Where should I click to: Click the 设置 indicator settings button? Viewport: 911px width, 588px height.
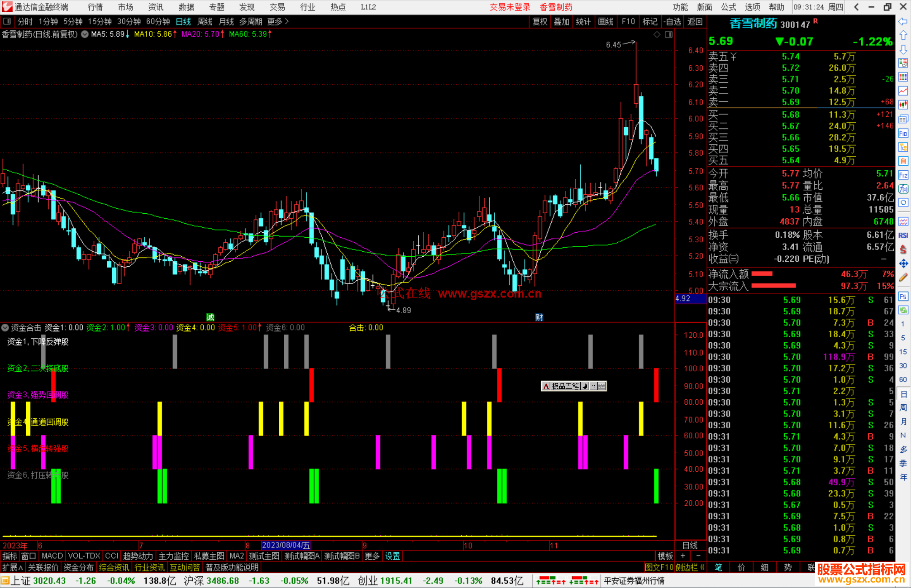click(392, 556)
